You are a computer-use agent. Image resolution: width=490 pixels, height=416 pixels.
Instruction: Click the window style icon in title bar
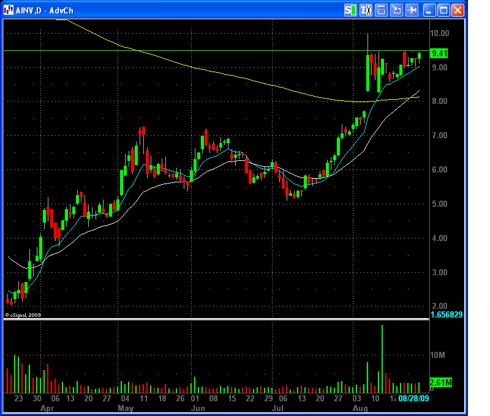point(381,10)
